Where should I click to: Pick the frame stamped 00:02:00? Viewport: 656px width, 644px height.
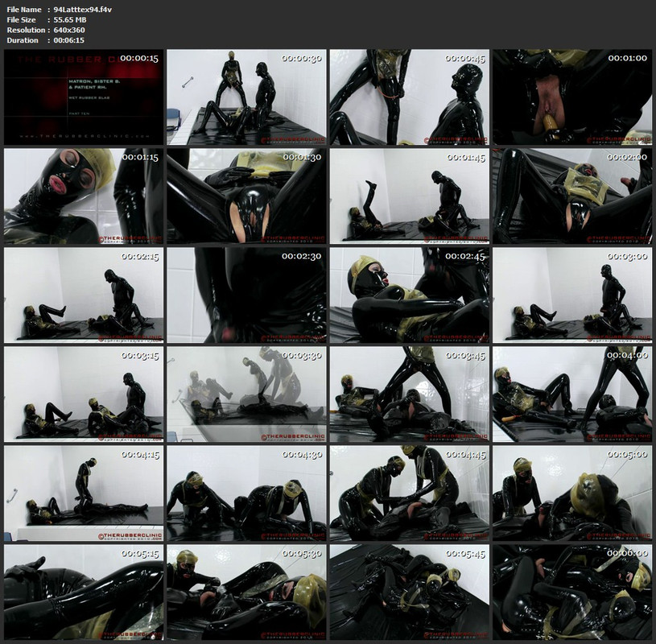point(572,196)
